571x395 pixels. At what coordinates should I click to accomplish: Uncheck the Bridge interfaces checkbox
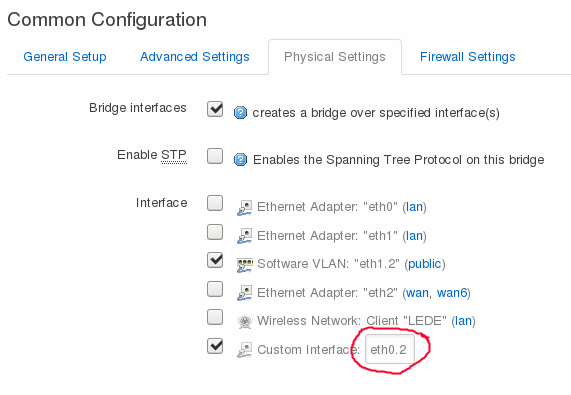(215, 108)
